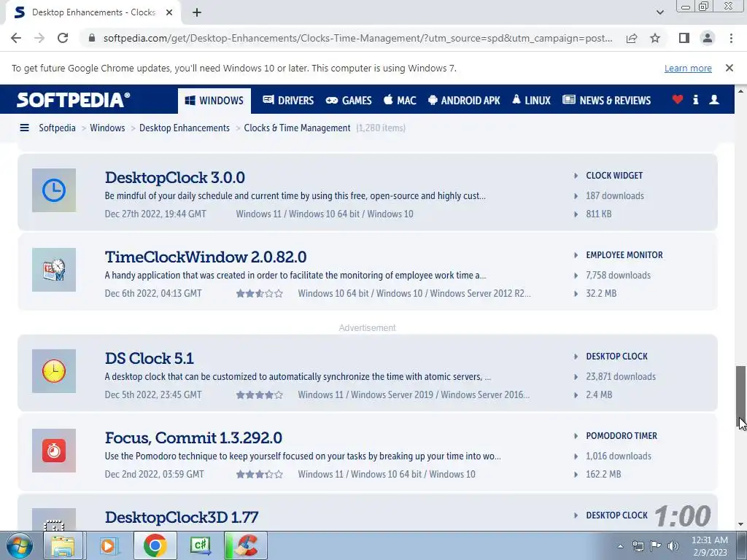Open the Chrome profile avatar
The width and height of the screenshot is (747, 560).
(x=708, y=38)
